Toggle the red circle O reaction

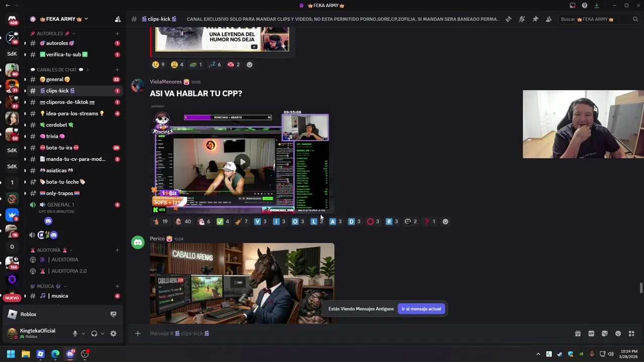373,221
